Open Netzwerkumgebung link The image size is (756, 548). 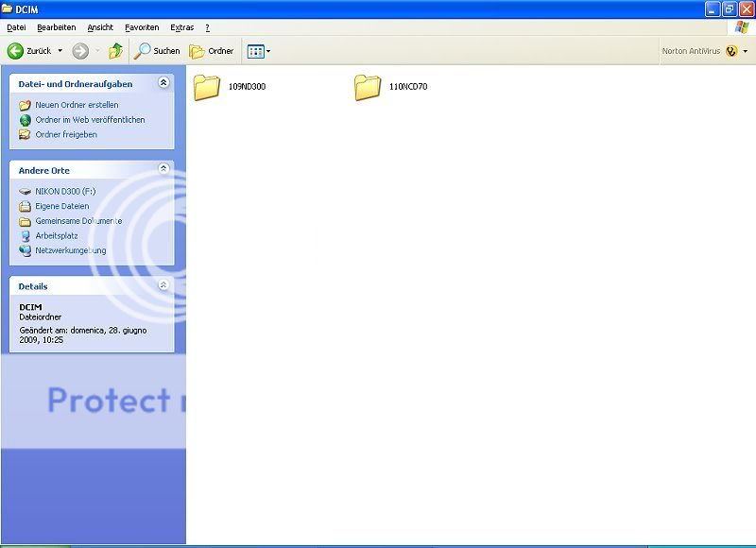70,250
